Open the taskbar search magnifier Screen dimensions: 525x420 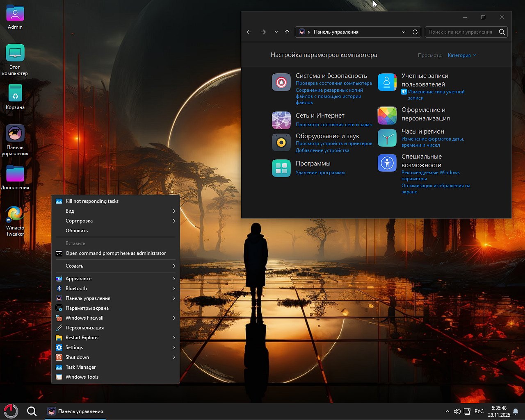coord(32,411)
